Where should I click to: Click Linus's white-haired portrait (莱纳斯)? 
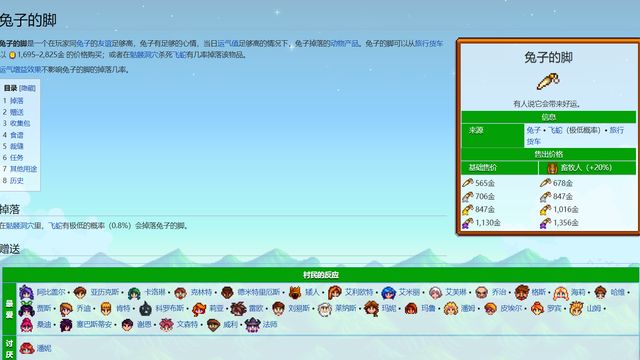(x=325, y=309)
